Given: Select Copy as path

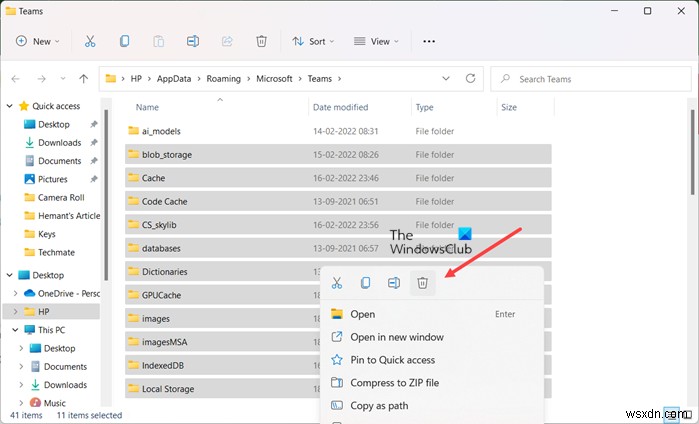Looking at the screenshot, I should coord(432,406).
